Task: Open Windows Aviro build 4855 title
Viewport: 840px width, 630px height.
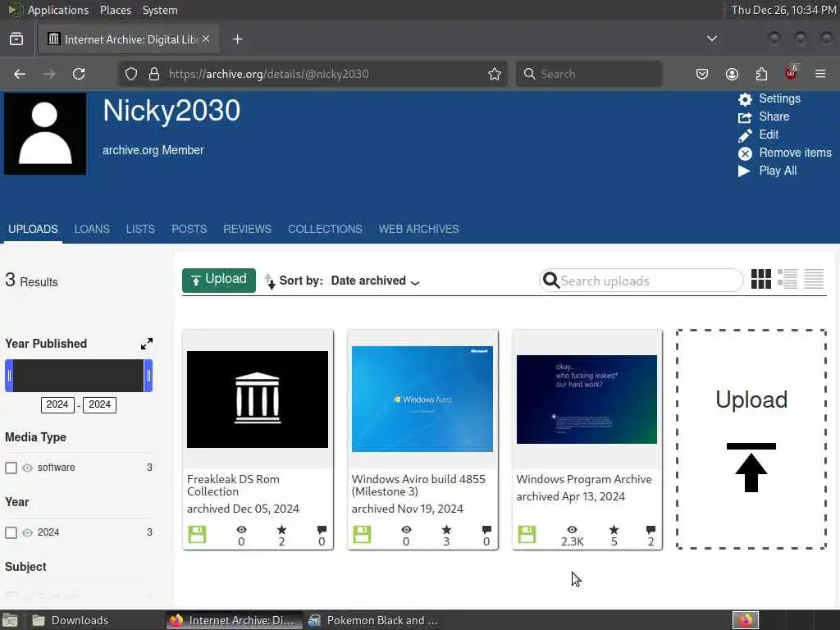Action: point(418,486)
